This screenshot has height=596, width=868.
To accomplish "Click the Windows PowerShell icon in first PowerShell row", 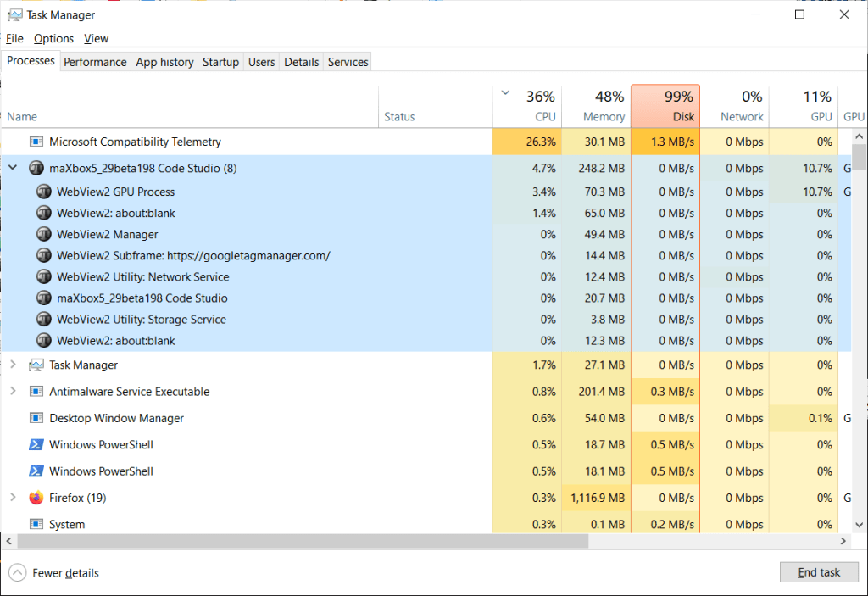I will click(36, 445).
